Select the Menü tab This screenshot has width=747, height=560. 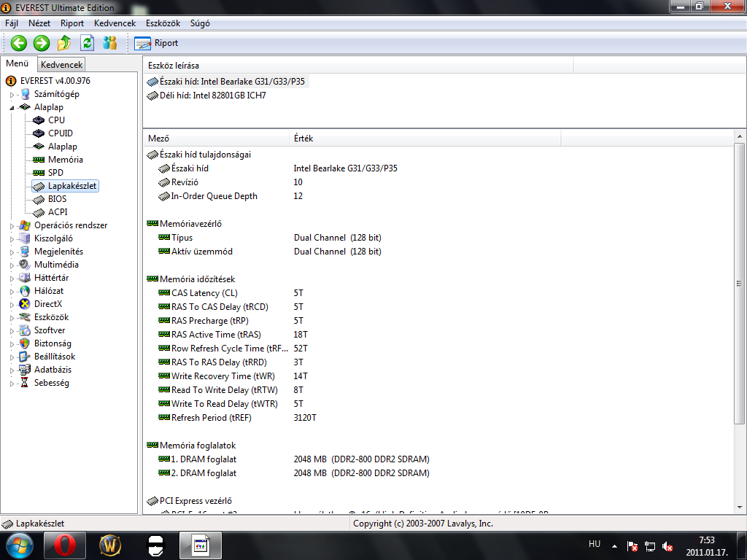[x=18, y=63]
